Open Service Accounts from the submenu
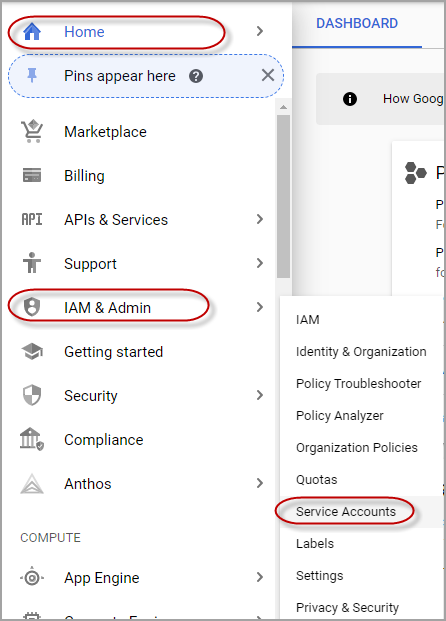Screen dimensions: 446x621 click(346, 512)
